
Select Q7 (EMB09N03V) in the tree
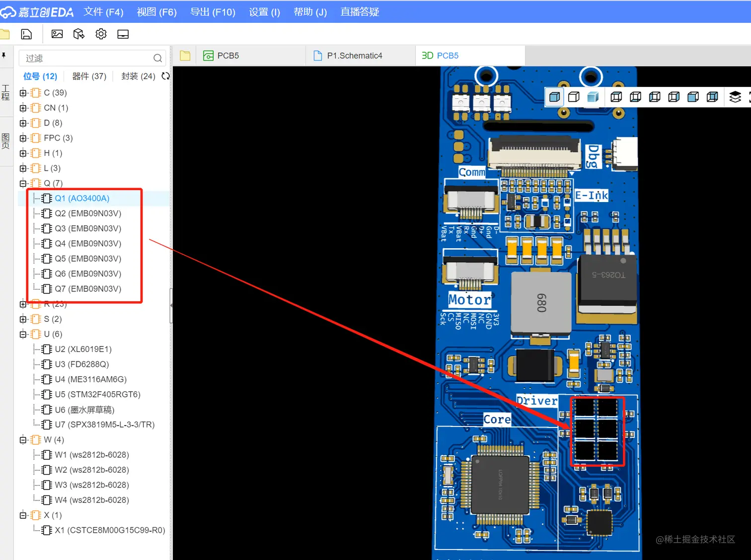(x=88, y=289)
